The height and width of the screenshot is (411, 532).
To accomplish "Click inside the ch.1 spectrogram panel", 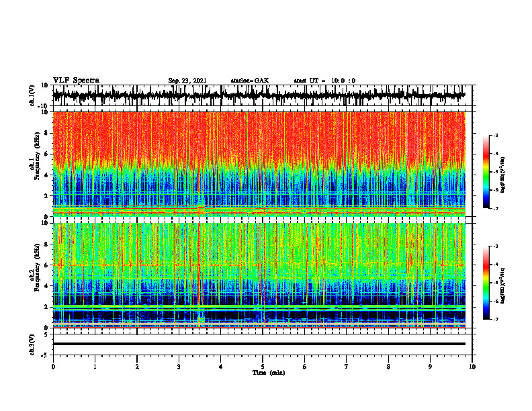I will tap(259, 164).
